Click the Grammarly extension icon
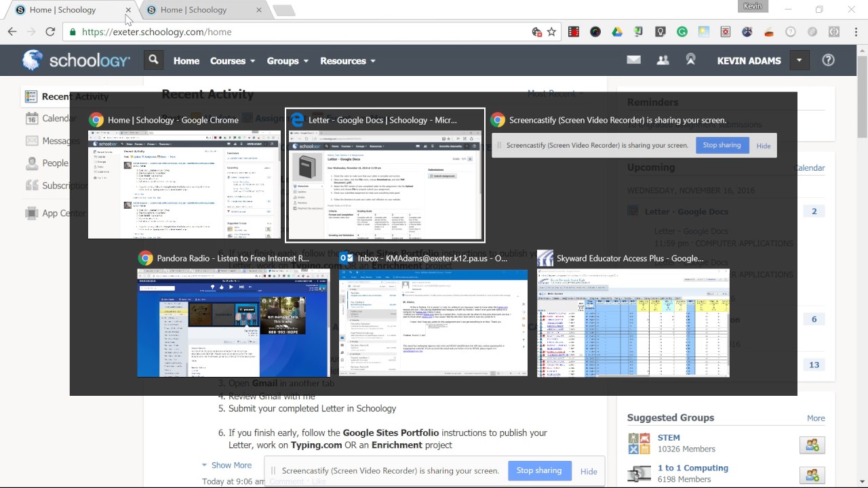Image resolution: width=868 pixels, height=488 pixels. (x=682, y=32)
